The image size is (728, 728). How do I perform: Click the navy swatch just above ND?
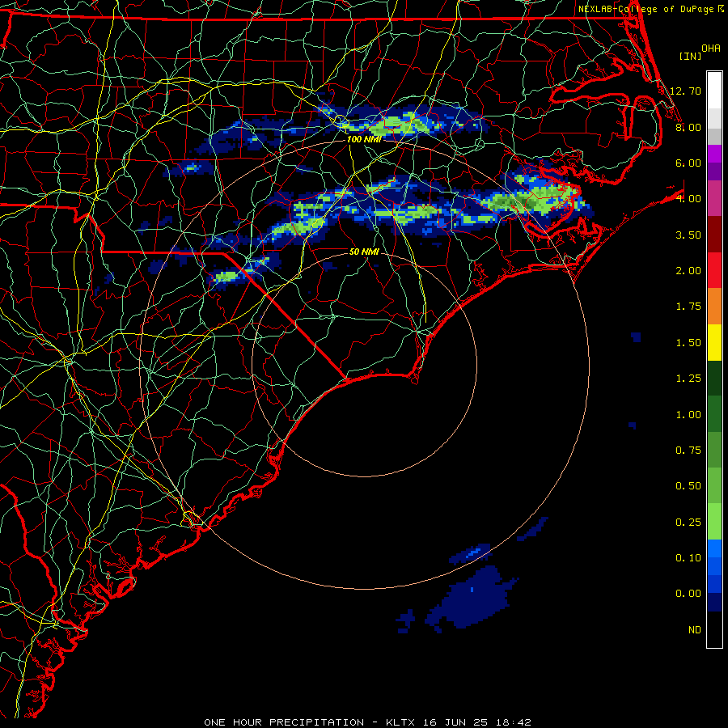point(714,603)
